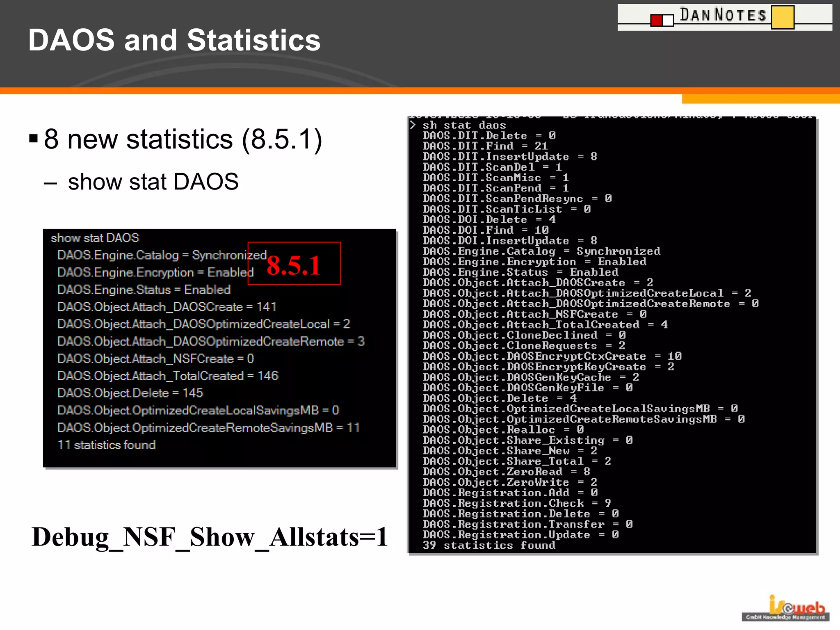The width and height of the screenshot is (840, 630).
Task: Click 'DAOS.Object.Attach_NSFCreate = 0' in the left console
Action: point(156,358)
